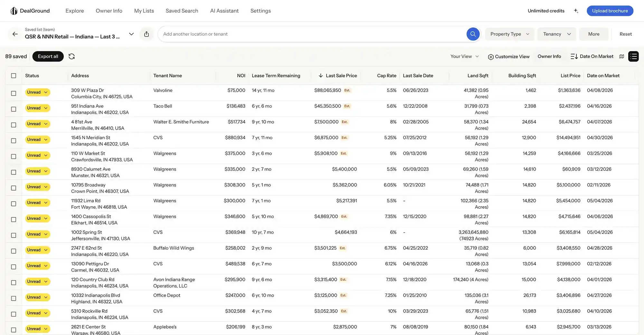Click the list price $14,494,951
This screenshot has width=644, height=335.
pyautogui.click(x=568, y=138)
